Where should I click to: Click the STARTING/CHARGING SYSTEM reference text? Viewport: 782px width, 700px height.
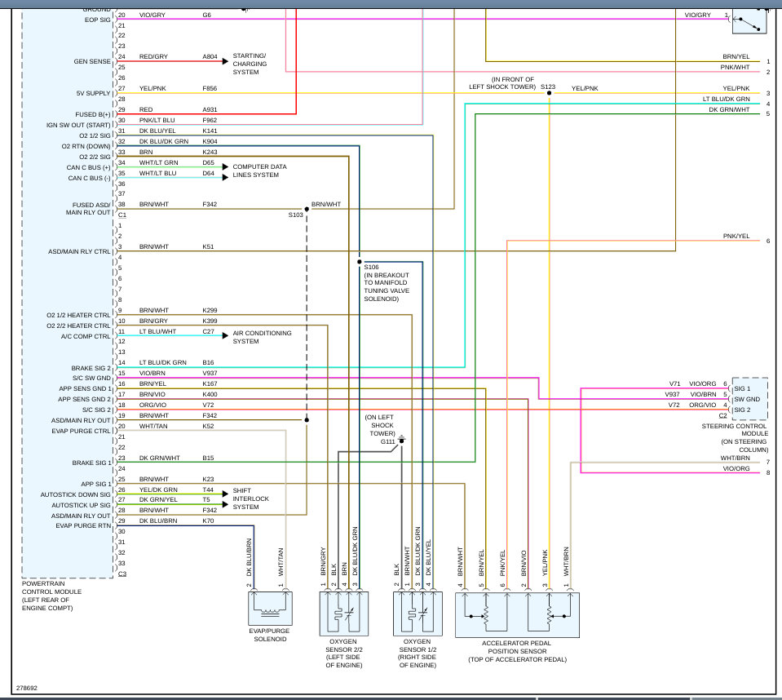click(x=250, y=64)
